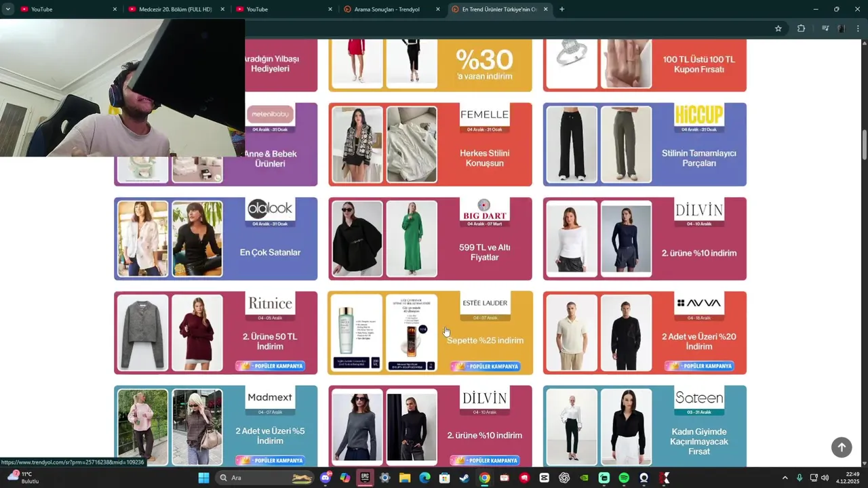Screen dimensions: 868x488
Task: Open CapCut from the taskbar
Action: pyautogui.click(x=545, y=478)
